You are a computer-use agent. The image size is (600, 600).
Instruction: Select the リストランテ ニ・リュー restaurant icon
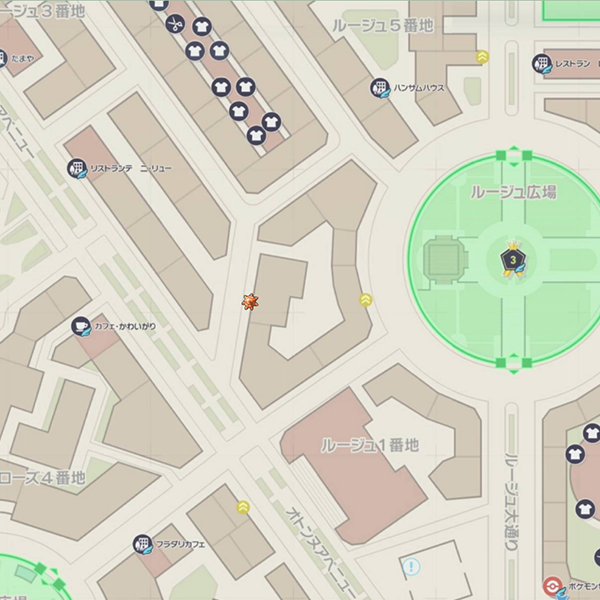coord(77,168)
